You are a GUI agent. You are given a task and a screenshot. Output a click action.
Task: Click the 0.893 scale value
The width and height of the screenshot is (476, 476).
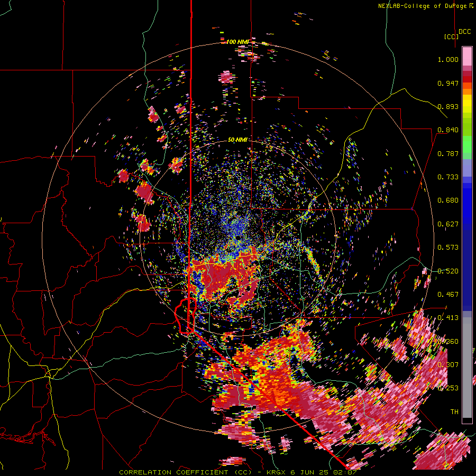pos(448,106)
